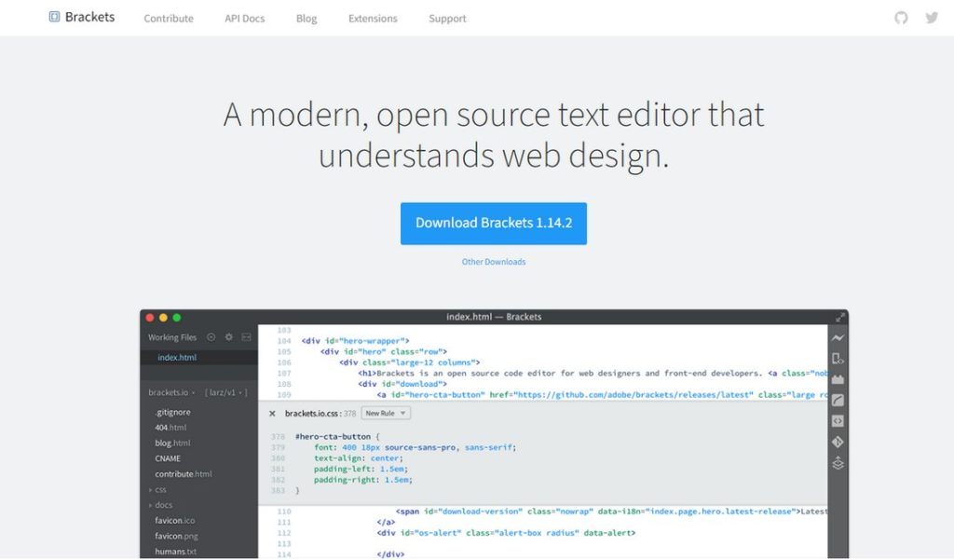Click the Download Brackets 1.14.2 button
954x560 pixels.
tap(493, 224)
